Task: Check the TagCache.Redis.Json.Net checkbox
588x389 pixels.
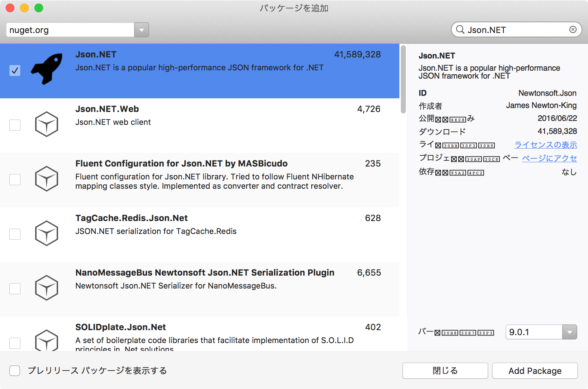Action: tap(15, 234)
